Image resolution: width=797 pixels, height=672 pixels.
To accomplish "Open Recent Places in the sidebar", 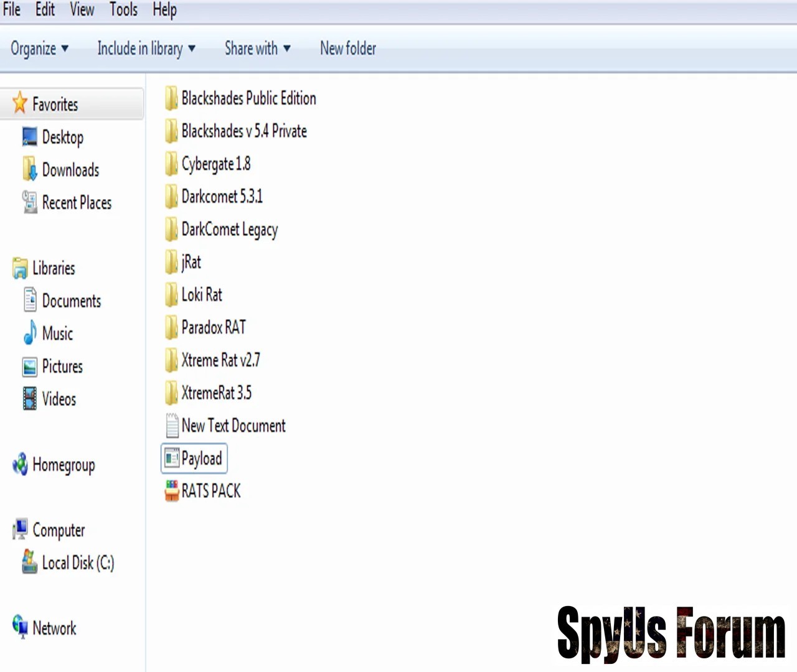I will pos(76,203).
